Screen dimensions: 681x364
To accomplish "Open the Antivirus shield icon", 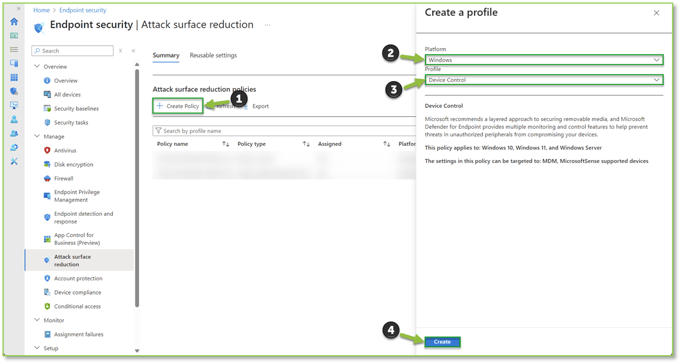I will [47, 150].
